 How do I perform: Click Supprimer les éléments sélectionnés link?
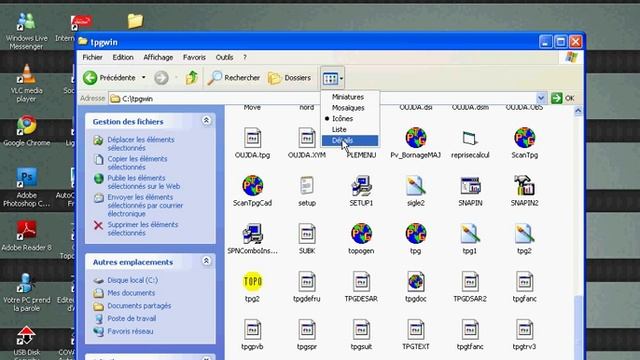tap(142, 229)
